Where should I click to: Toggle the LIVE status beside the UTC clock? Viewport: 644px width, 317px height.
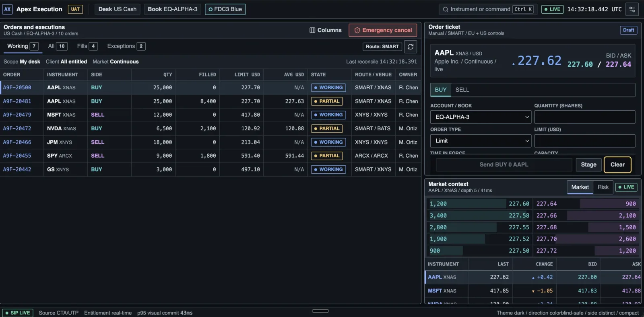coord(552,9)
